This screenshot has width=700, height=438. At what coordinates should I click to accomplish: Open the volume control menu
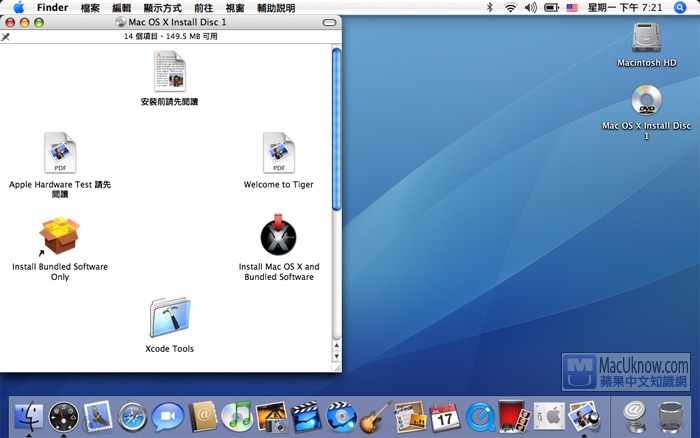(x=530, y=8)
